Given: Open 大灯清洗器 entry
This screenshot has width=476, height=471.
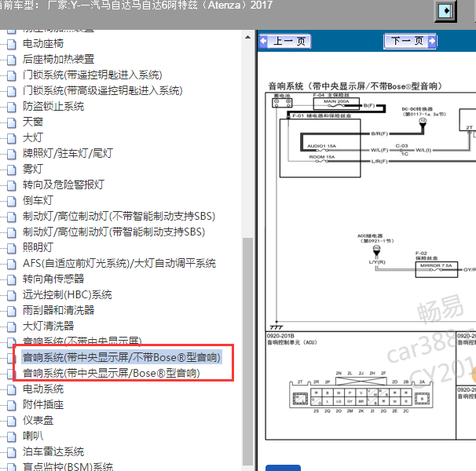Looking at the screenshot, I should pos(48,327).
